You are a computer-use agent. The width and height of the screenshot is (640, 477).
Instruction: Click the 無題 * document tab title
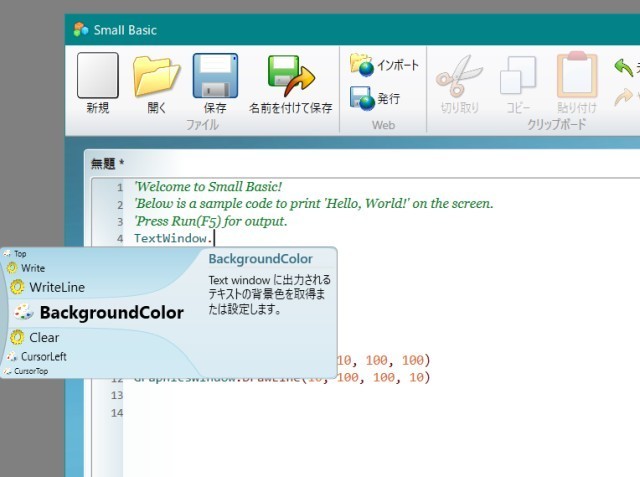[107, 164]
